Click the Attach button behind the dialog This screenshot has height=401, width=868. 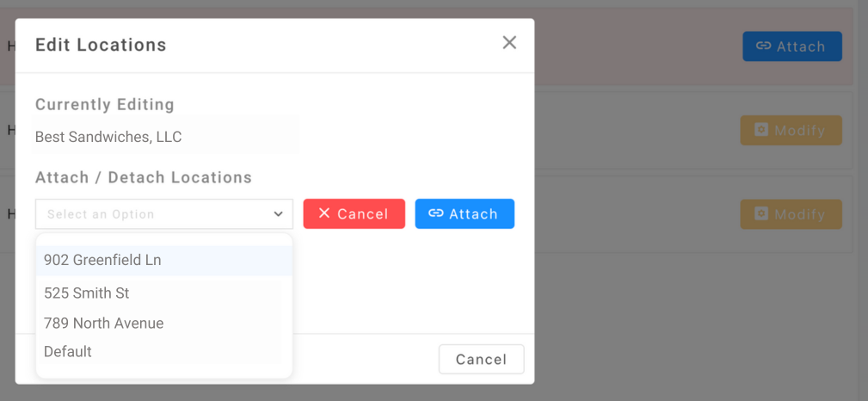pyautogui.click(x=791, y=46)
